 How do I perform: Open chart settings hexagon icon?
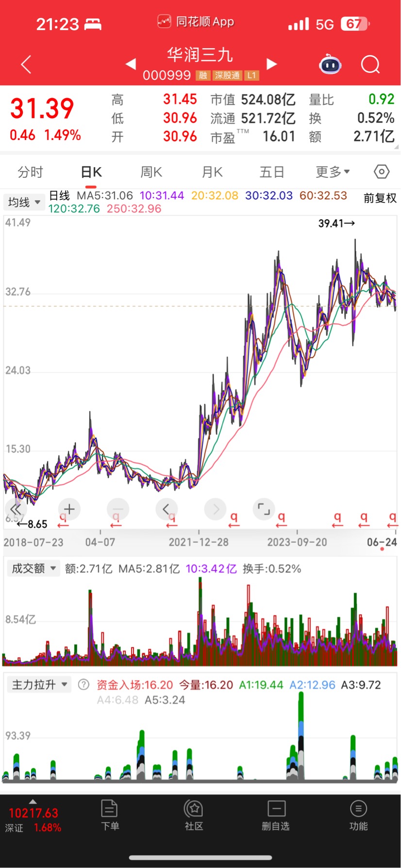coord(382,172)
